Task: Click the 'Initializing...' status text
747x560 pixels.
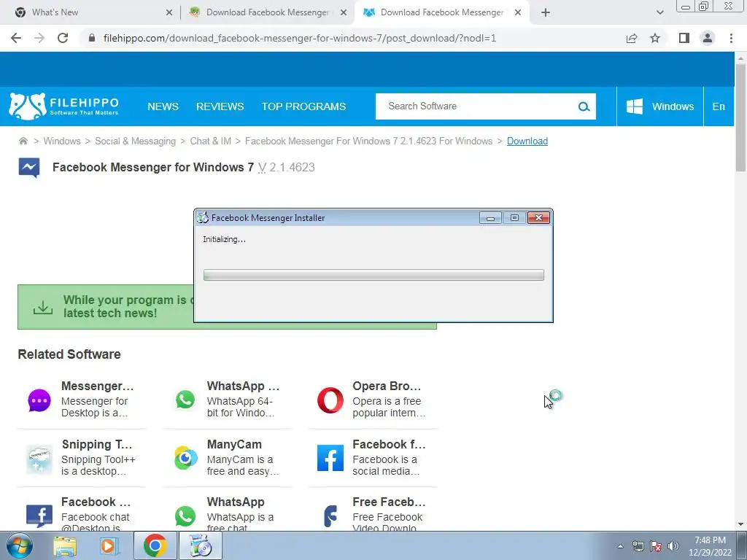Action: pos(225,239)
